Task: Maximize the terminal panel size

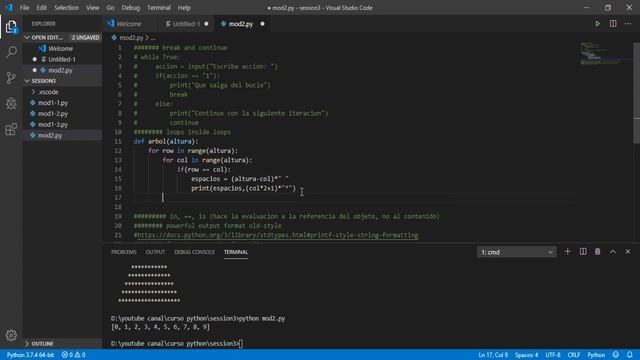Action: 613,252
